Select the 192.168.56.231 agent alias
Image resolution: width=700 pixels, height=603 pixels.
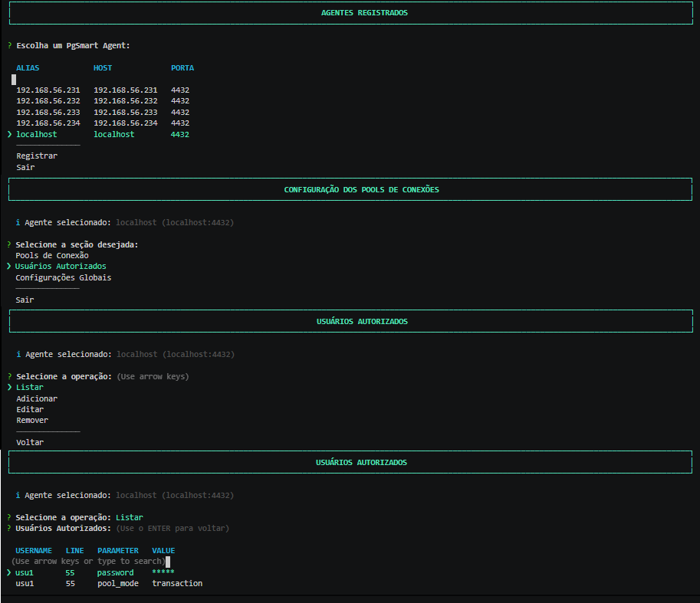(48, 90)
